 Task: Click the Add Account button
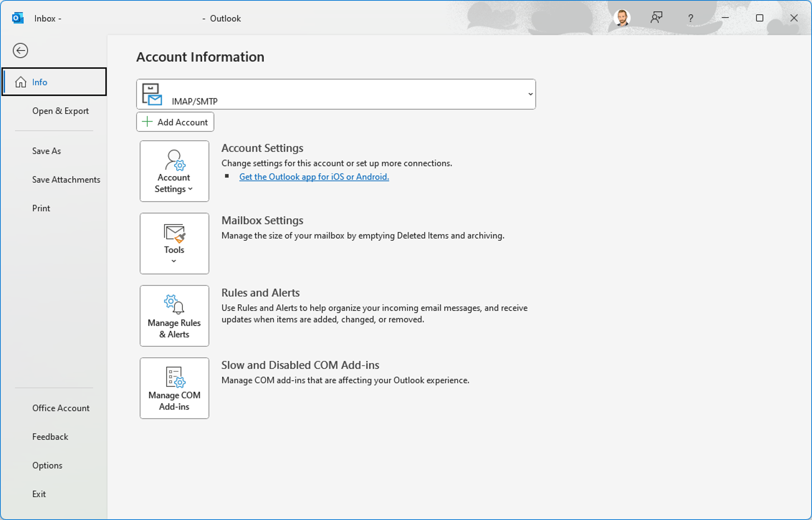click(x=175, y=122)
